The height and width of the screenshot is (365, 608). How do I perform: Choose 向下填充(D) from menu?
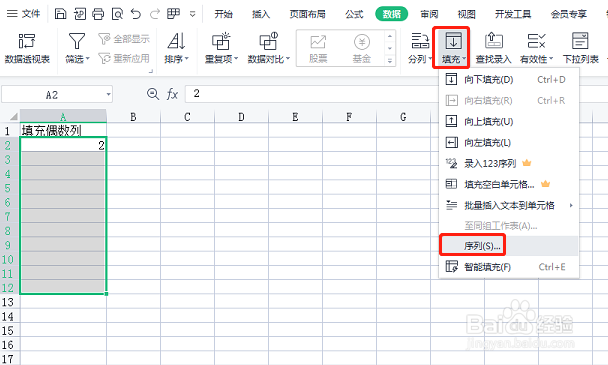509,80
